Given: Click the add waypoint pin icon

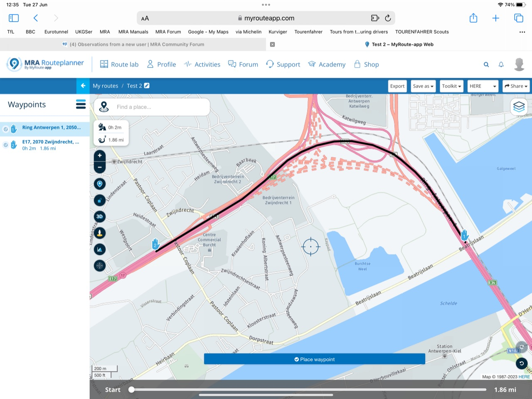Looking at the screenshot, I should [x=100, y=184].
